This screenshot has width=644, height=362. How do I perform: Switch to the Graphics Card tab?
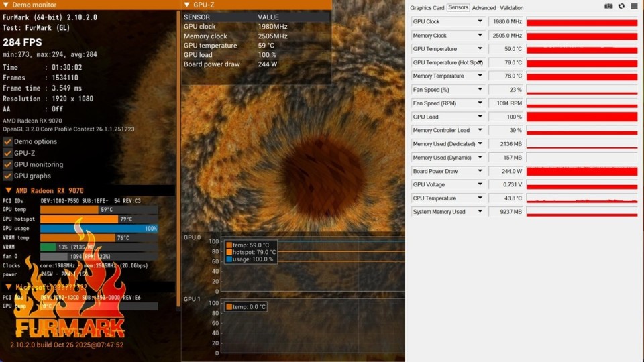point(427,8)
